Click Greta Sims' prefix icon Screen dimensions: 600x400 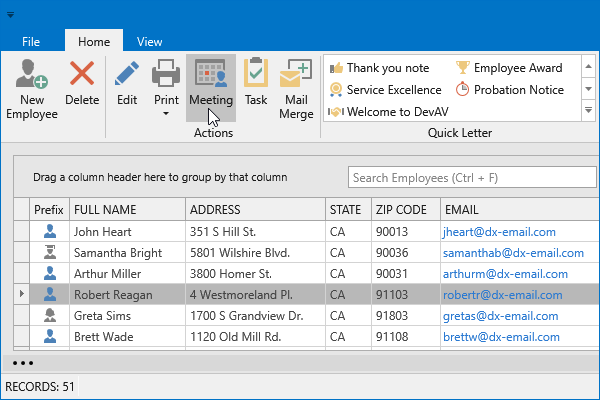(50, 315)
